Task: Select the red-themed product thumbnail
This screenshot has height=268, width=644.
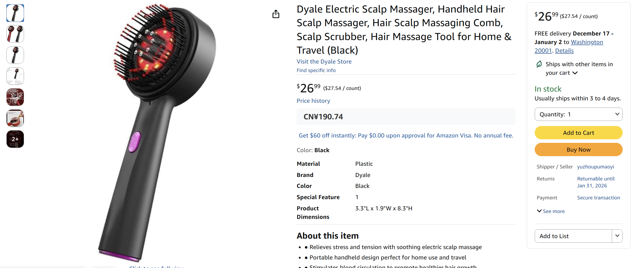Action: pos(15,34)
